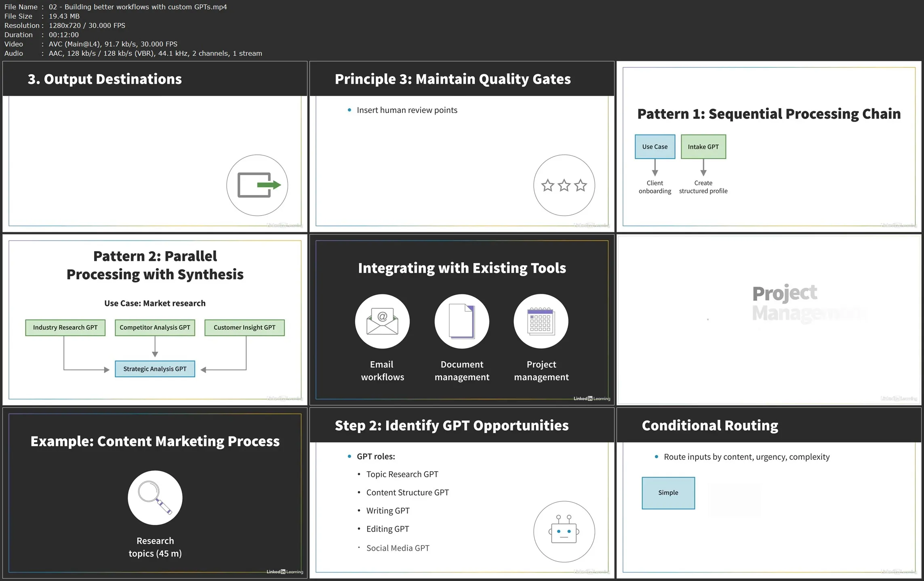Click the document page icon
The image size is (924, 581).
coord(462,321)
